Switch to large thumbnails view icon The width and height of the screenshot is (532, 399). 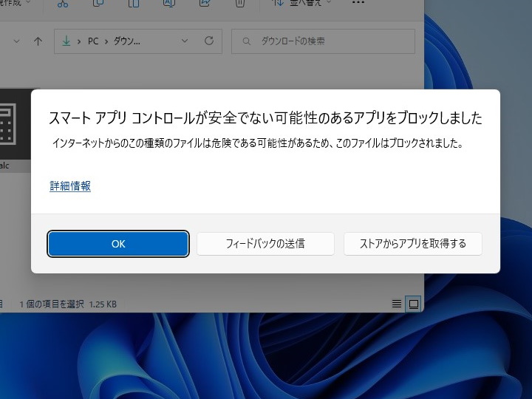[413, 304]
